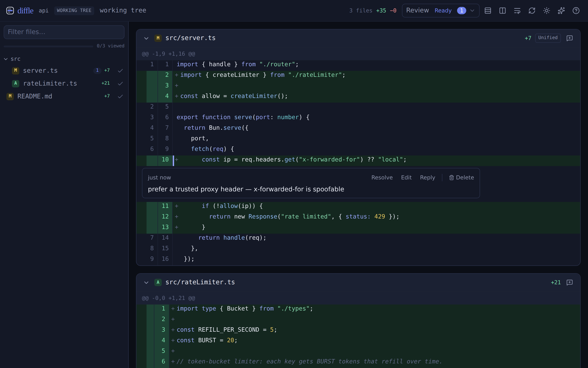Mark server.ts as viewed
The image size is (588, 368).
click(120, 71)
